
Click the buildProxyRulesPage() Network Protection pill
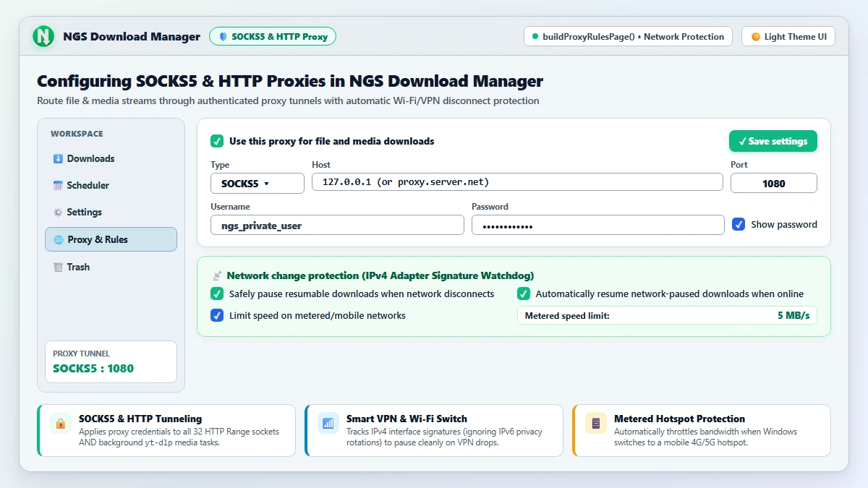pyautogui.click(x=628, y=36)
